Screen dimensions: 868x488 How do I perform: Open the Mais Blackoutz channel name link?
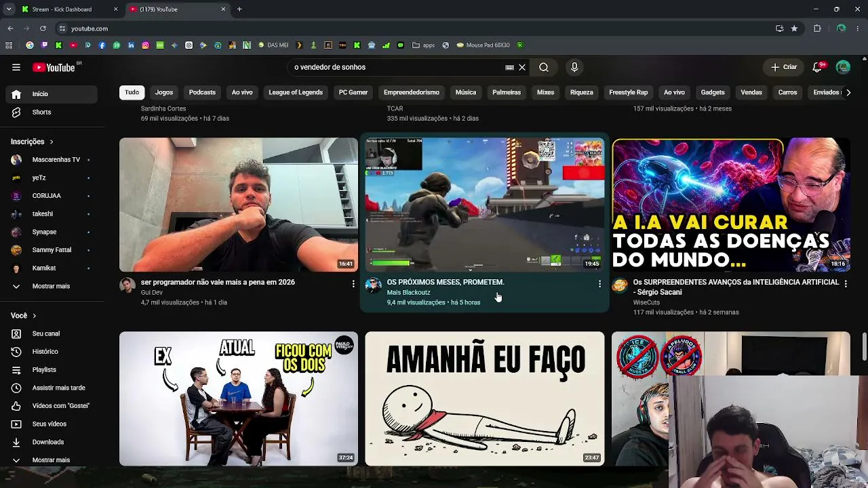coord(408,292)
